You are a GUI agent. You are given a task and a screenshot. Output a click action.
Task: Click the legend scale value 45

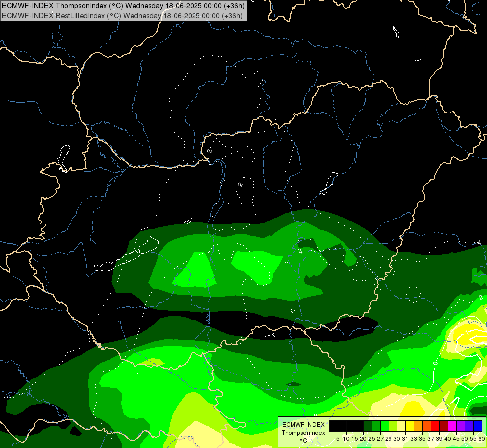(456, 439)
